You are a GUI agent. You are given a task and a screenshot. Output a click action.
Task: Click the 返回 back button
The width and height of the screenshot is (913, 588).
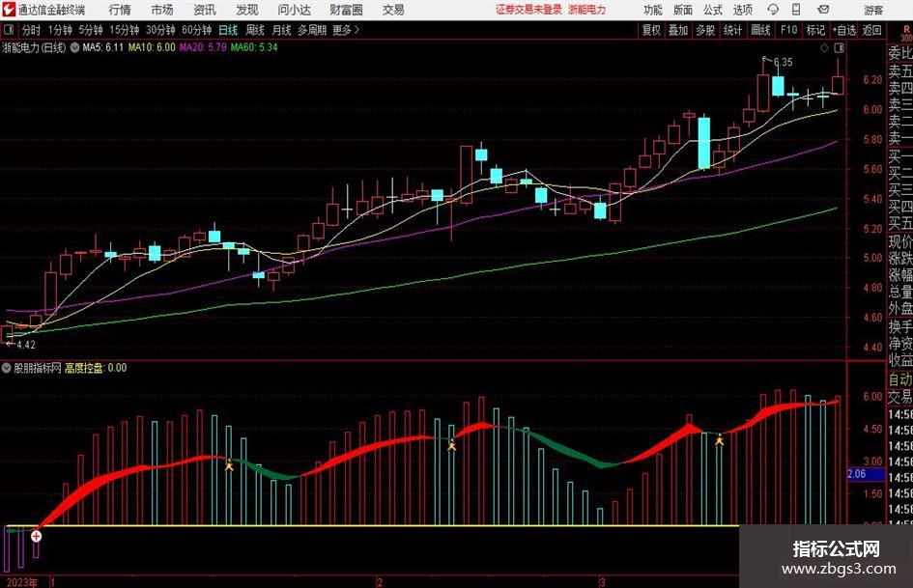tap(871, 30)
